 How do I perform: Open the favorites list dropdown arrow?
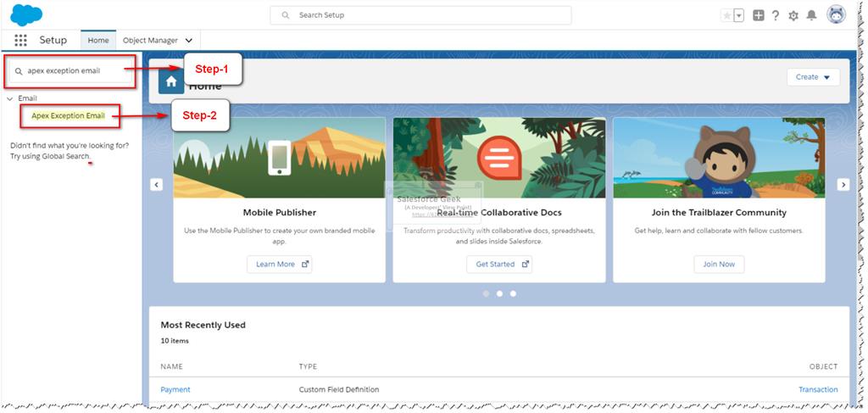(x=739, y=15)
